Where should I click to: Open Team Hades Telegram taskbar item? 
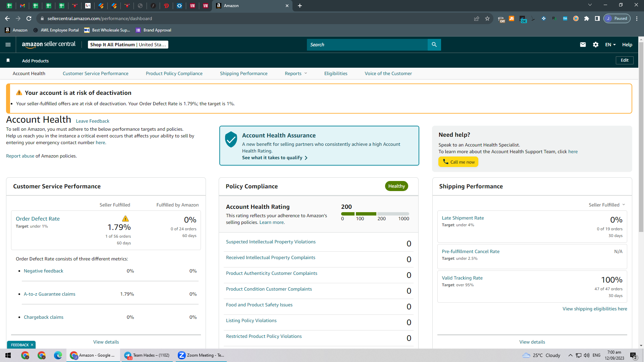click(147, 355)
